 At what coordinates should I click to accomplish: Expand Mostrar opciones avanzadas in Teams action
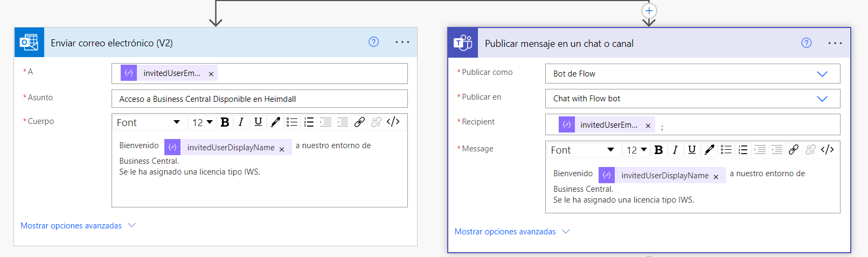(x=512, y=232)
